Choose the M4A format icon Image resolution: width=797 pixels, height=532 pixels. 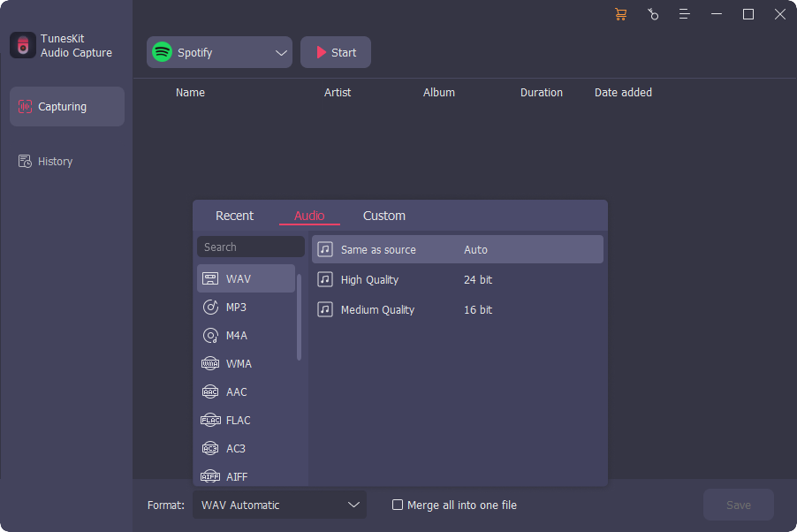[x=210, y=336]
